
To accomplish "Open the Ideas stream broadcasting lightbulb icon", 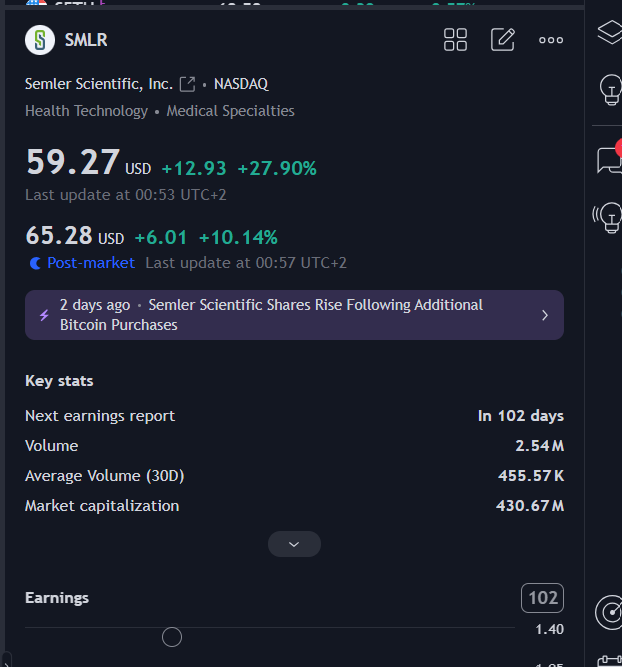I will (x=608, y=217).
